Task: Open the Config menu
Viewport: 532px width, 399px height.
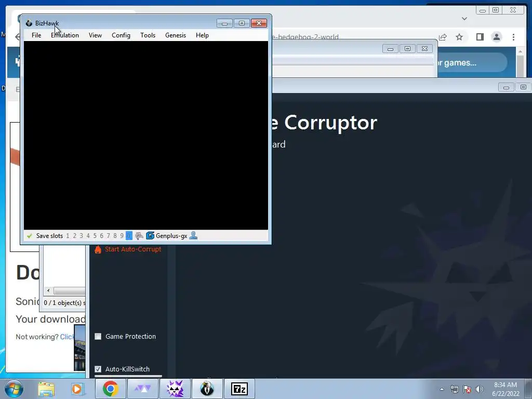Action: (121, 35)
